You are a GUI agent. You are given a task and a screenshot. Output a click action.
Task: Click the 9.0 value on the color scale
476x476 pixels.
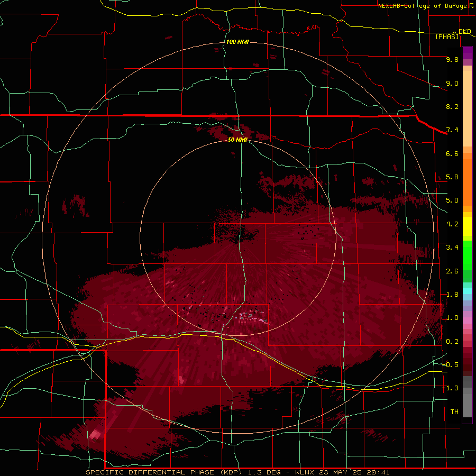(452, 83)
